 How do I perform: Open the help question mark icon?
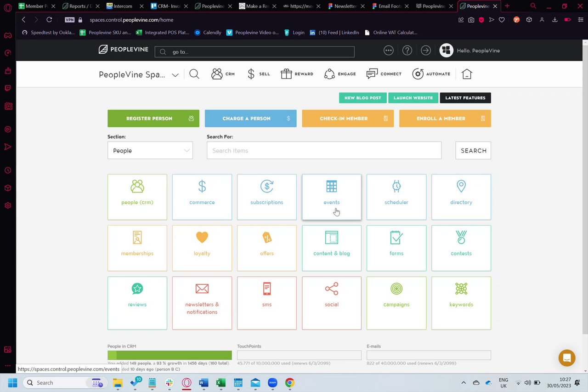[407, 51]
